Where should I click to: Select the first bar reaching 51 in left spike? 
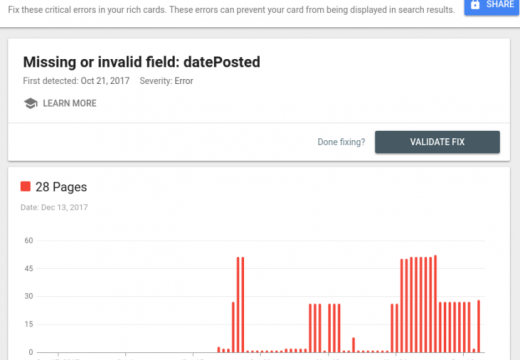(x=238, y=305)
